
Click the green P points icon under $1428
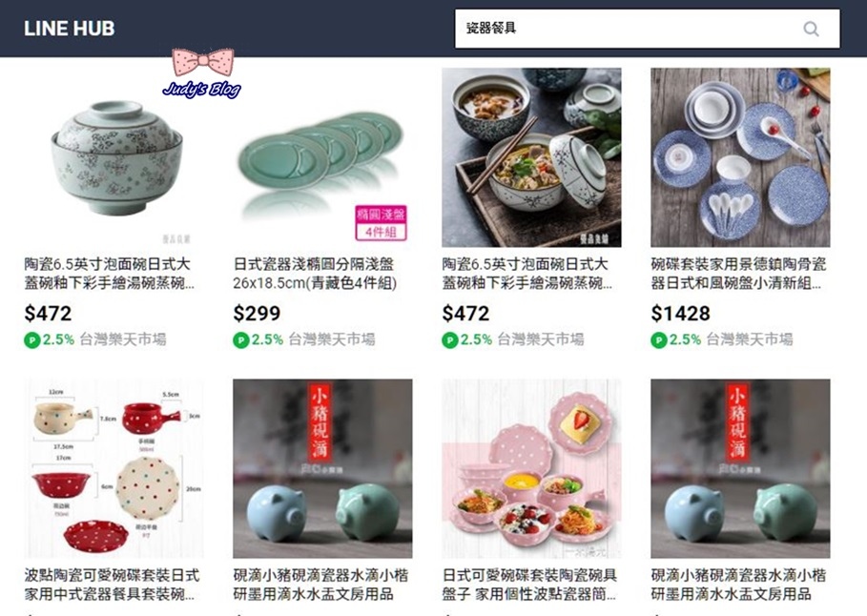coord(658,339)
